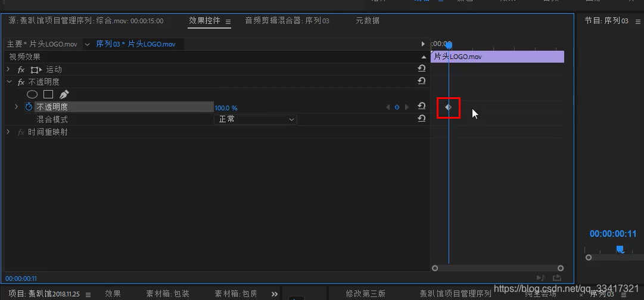Open the 节目: 序列03 program monitor tab
The height and width of the screenshot is (300, 644).
tap(606, 20)
